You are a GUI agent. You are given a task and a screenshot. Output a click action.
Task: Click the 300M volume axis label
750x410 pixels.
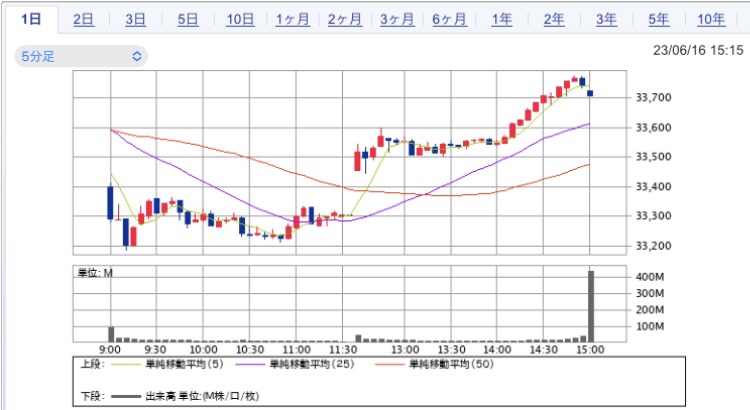coord(650,293)
